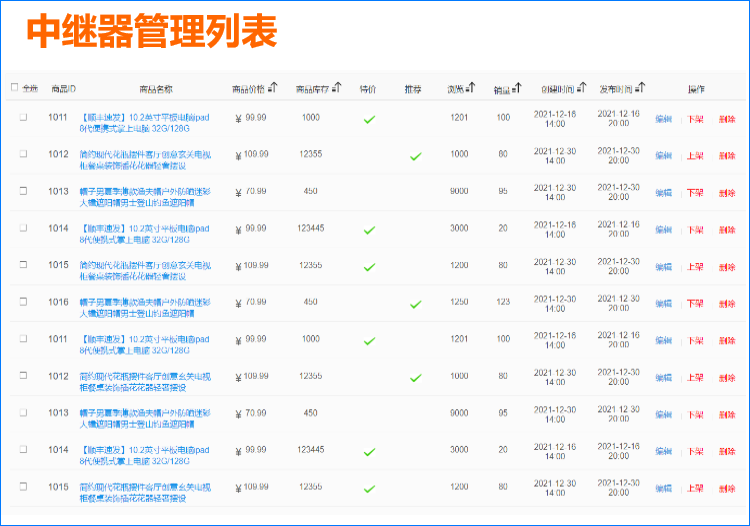Select the first row's checkbox
This screenshot has width=750, height=526.
23,118
